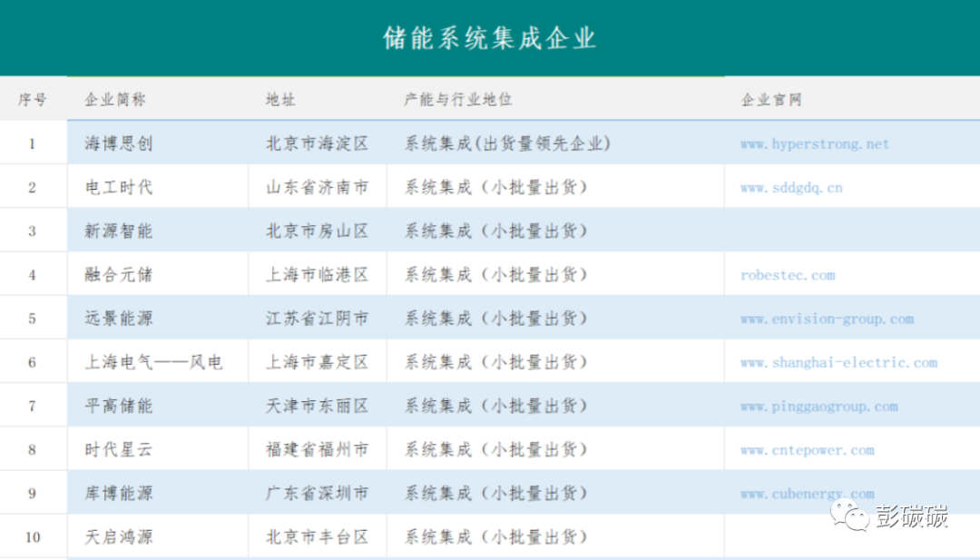Click the 企业简称 column header

click(x=115, y=99)
